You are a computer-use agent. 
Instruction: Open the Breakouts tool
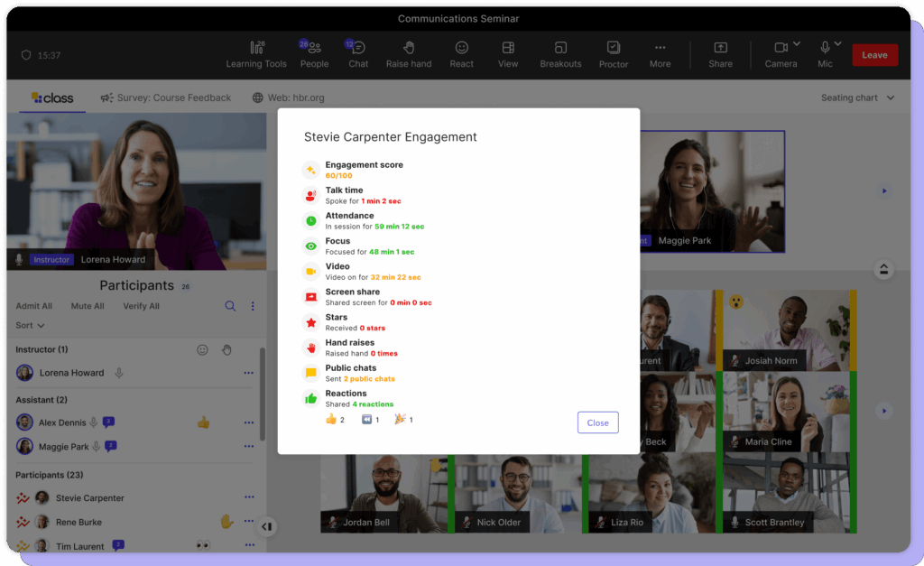tap(560, 54)
